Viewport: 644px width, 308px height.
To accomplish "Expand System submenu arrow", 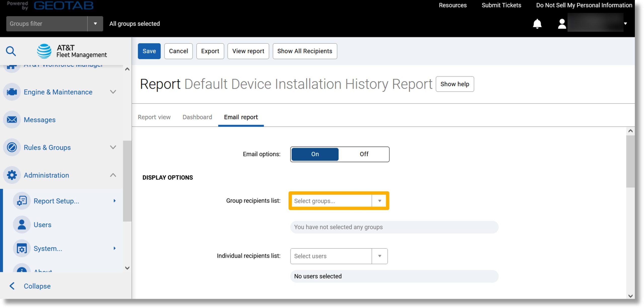I will (114, 248).
